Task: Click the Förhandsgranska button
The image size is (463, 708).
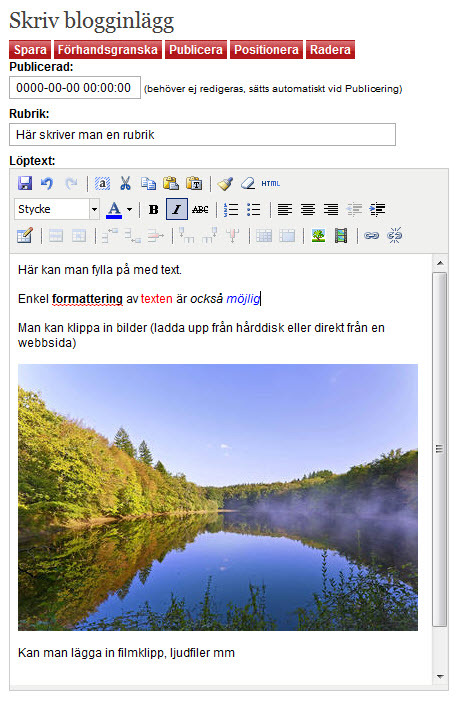Action: (108, 49)
